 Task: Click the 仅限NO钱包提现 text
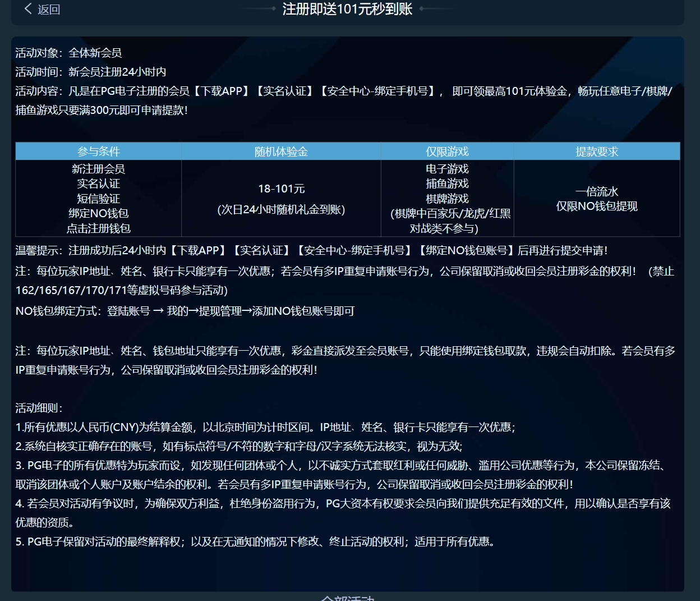pyautogui.click(x=597, y=206)
